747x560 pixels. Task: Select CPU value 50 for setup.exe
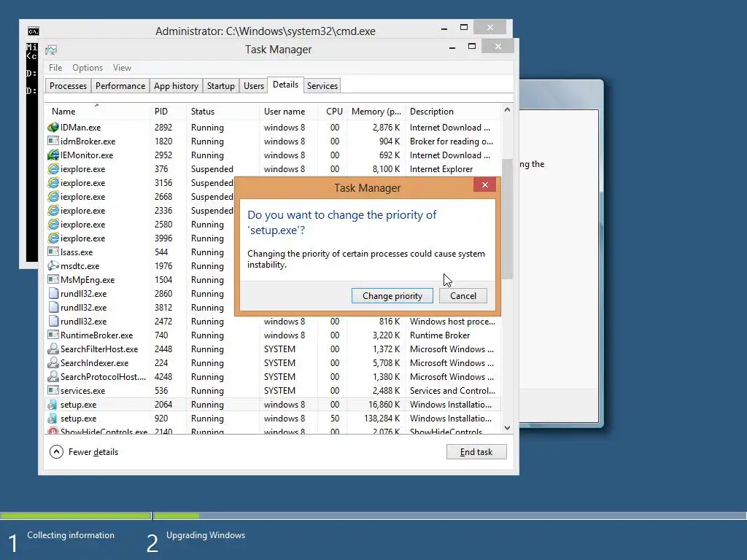point(335,418)
